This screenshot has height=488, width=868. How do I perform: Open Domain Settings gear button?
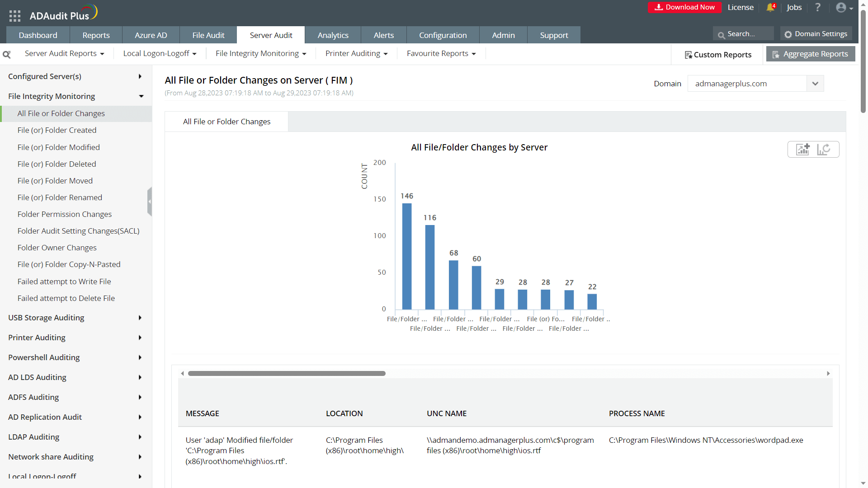coord(816,34)
